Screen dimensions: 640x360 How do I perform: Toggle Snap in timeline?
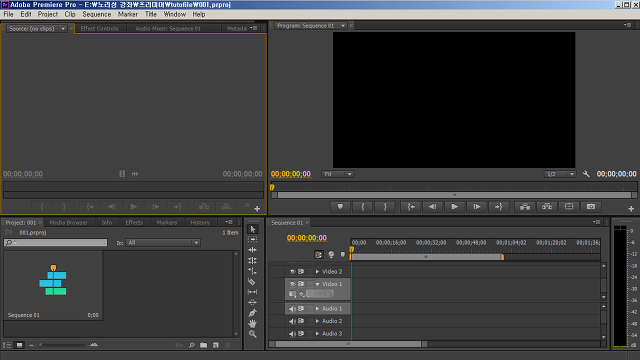[x=319, y=255]
